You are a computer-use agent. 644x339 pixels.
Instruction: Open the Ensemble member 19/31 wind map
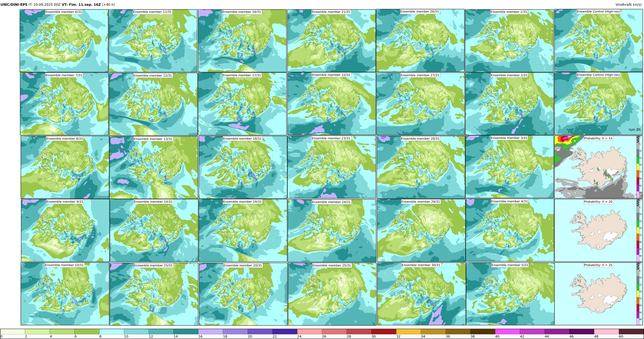pos(243,231)
